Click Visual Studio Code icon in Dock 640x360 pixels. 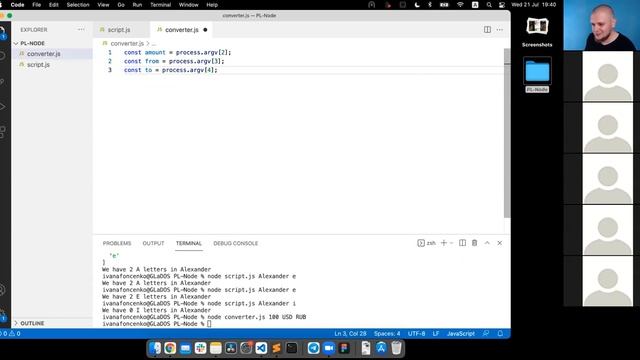[x=261, y=348]
